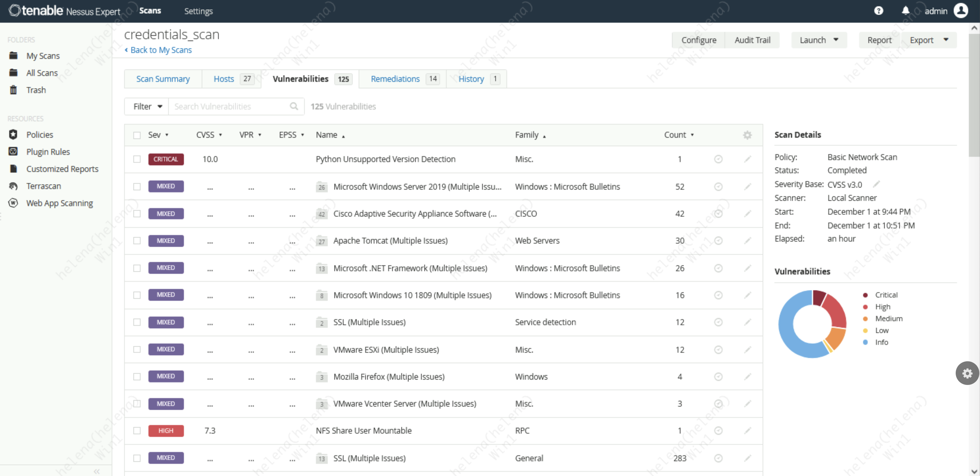The height and width of the screenshot is (476, 980).
Task: Select the NFS Share User Mountable checkbox
Action: click(137, 431)
